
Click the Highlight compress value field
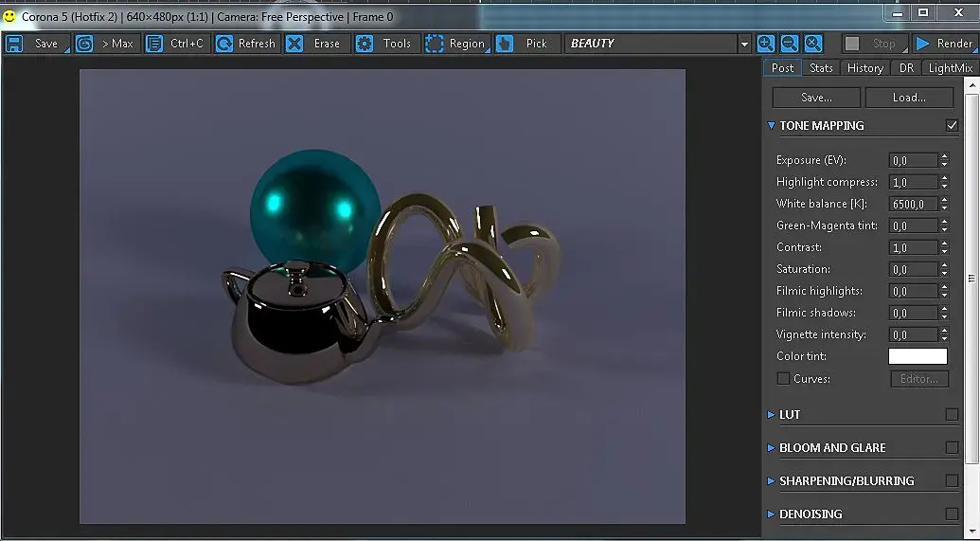tap(913, 182)
